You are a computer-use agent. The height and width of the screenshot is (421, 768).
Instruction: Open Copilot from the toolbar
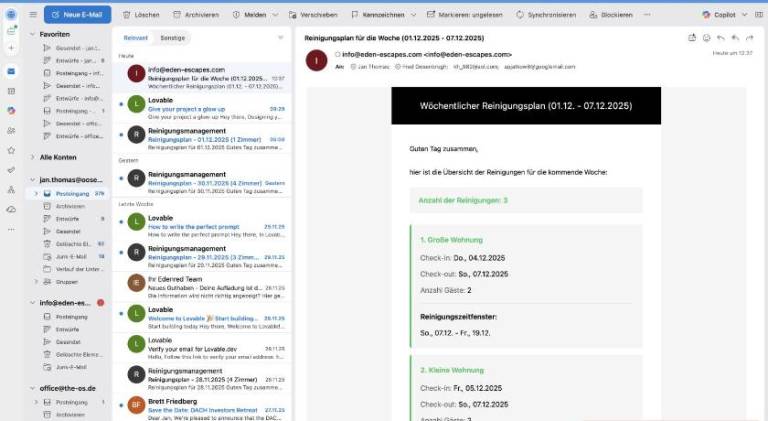coord(719,15)
